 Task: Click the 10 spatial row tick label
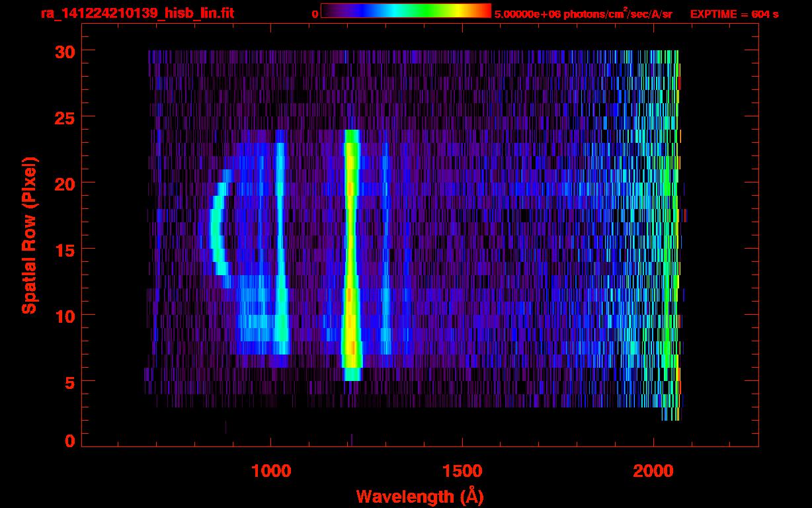point(64,316)
